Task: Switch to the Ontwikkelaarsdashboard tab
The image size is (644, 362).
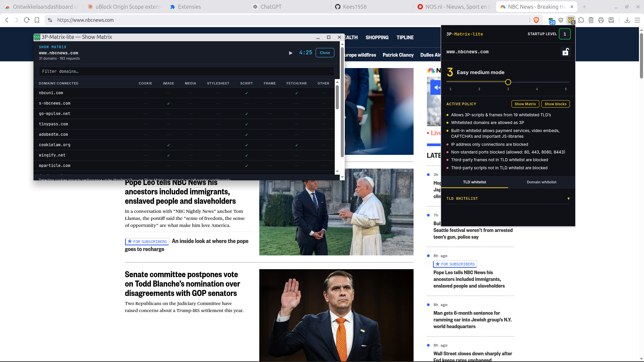Action: pyautogui.click(x=42, y=7)
